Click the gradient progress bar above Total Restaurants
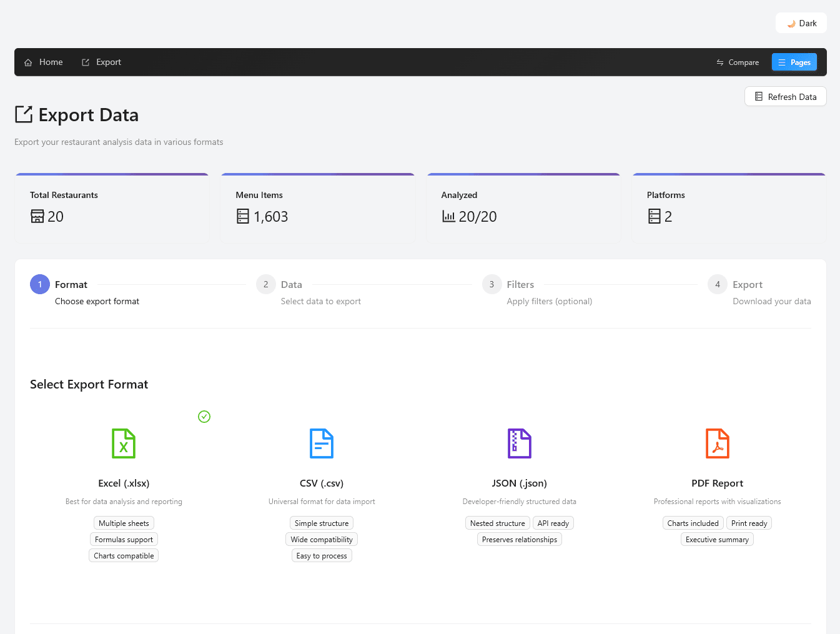This screenshot has height=634, width=840. click(112, 174)
